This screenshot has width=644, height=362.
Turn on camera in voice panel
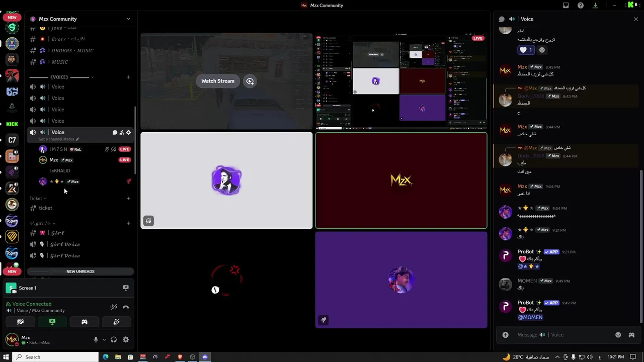click(x=20, y=322)
